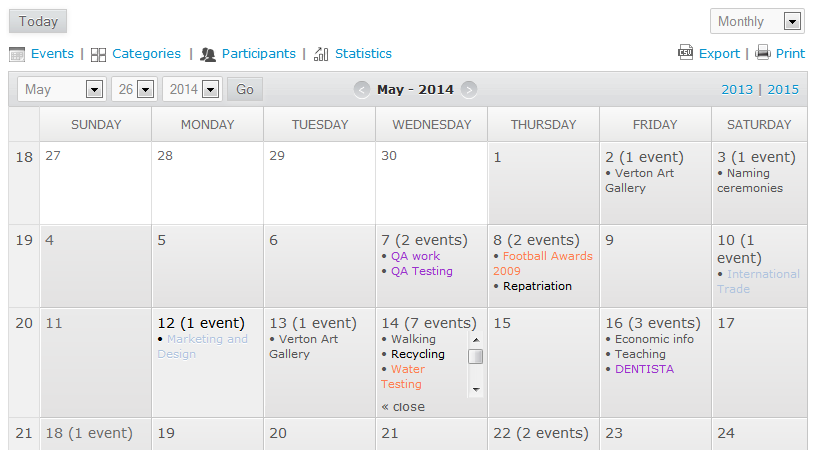Open the Monthly view dropdown
Image resolution: width=815 pixels, height=450 pixels.
pos(757,21)
